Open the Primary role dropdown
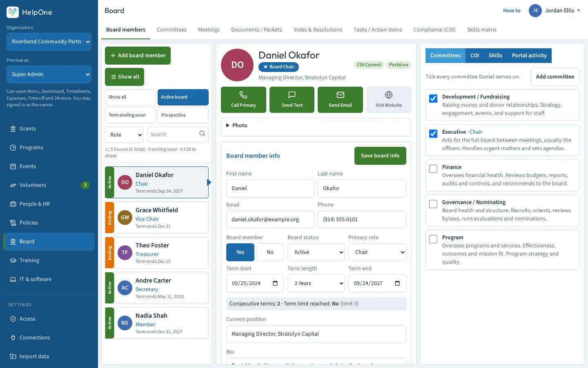This screenshot has width=588, height=368. 377,252
